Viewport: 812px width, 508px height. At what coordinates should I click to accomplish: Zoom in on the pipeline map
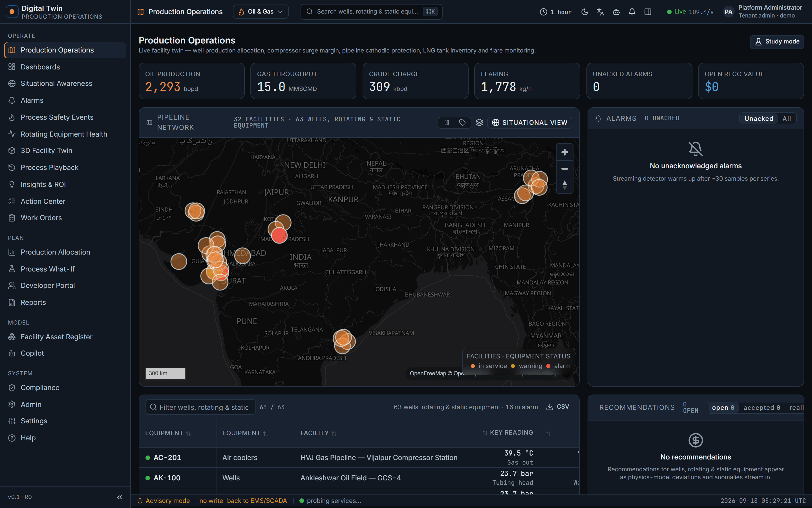564,152
